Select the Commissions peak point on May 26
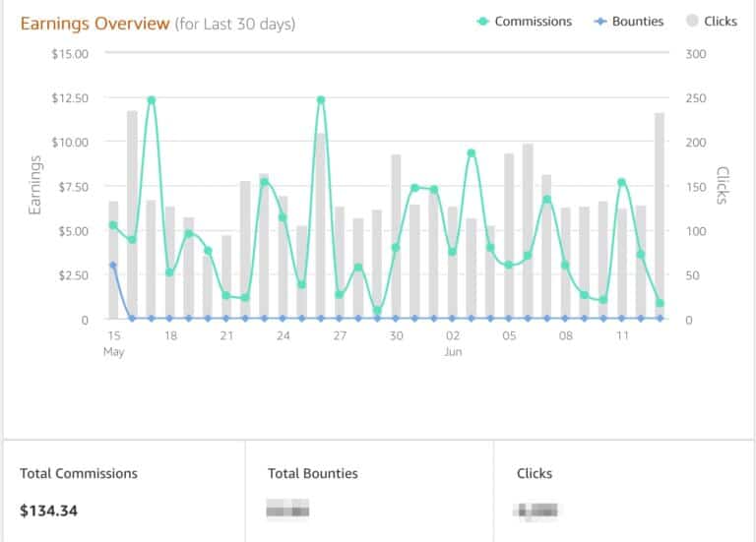 point(321,100)
